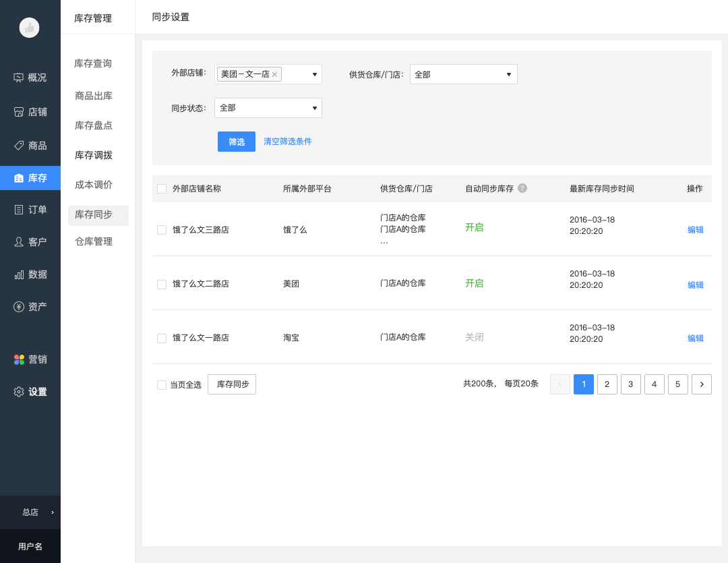This screenshot has height=563, width=728.
Task: Click the 清空筛选条件 link
Action: click(x=288, y=142)
